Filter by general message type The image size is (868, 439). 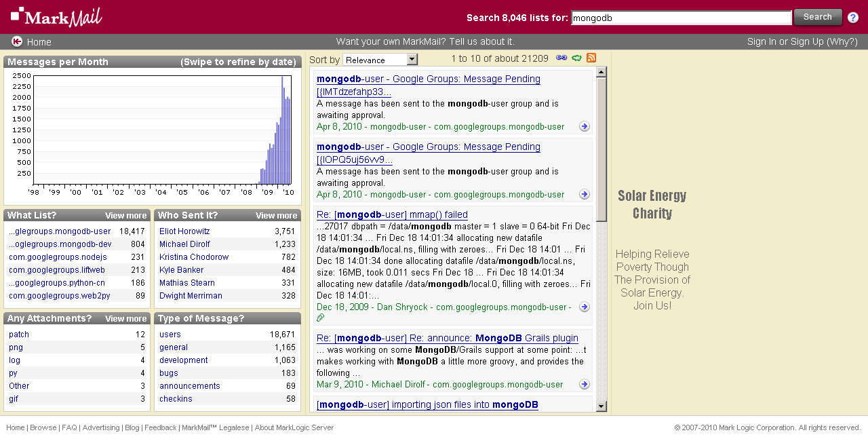pyautogui.click(x=174, y=347)
